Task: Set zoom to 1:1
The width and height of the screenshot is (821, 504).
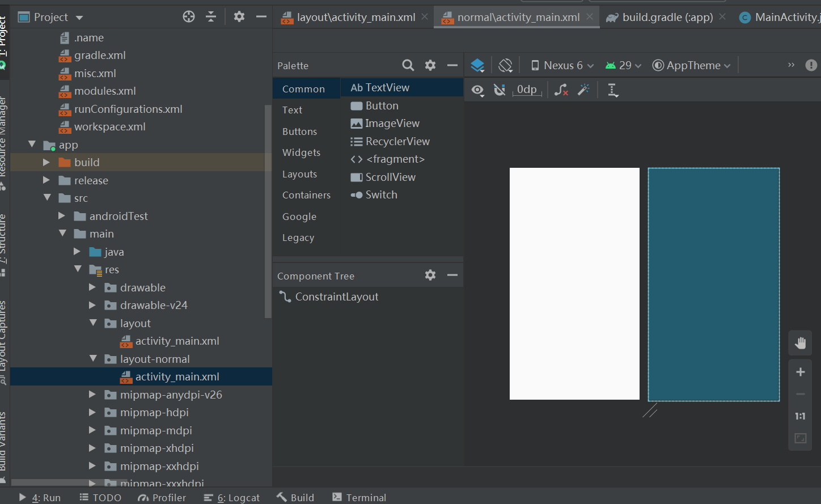Action: pos(801,416)
